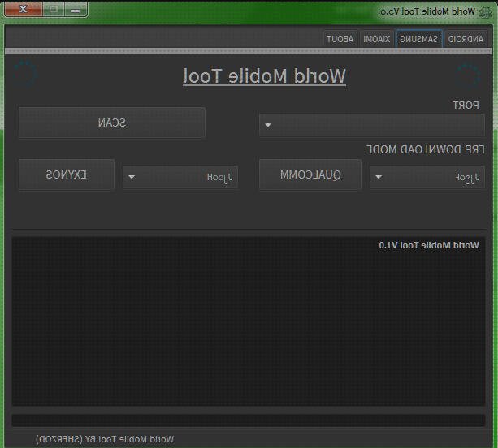Click the World Mobile Tool heading link
The width and height of the screenshot is (498, 448).
[264, 76]
